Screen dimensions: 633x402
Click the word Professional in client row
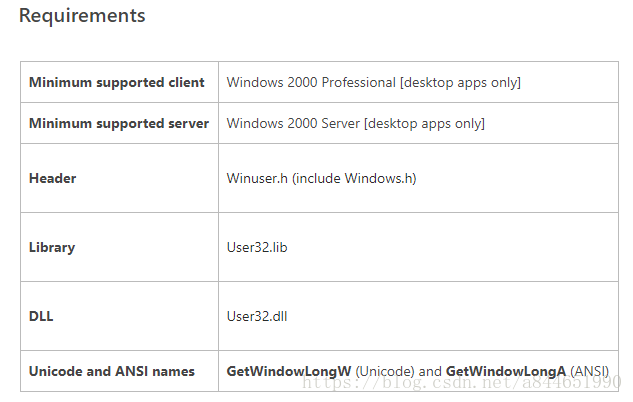point(359,82)
